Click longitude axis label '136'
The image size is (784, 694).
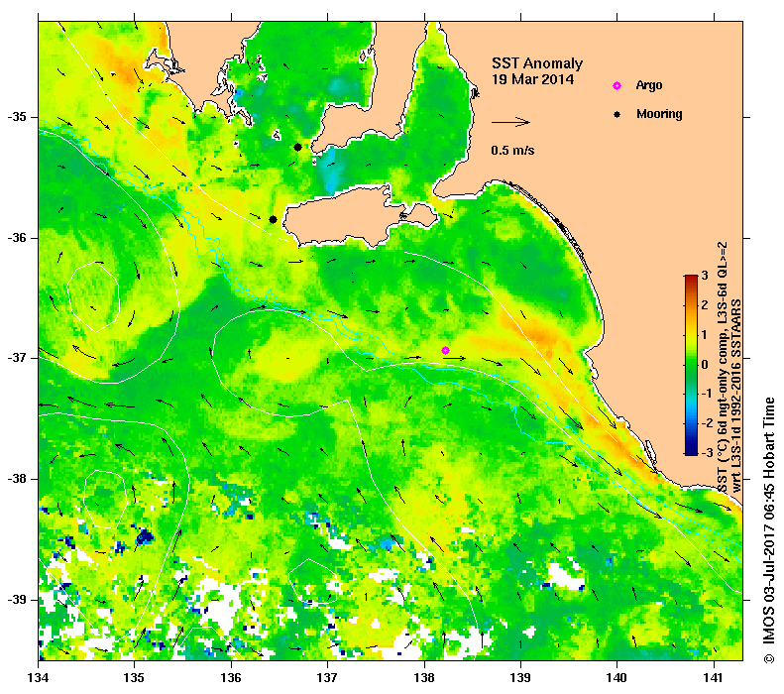click(x=231, y=678)
